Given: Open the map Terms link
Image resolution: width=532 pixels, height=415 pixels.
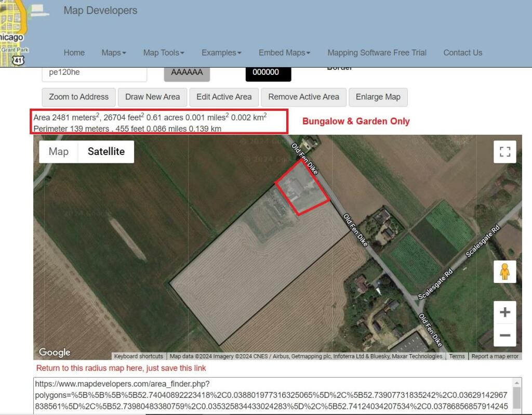Looking at the screenshot, I should (x=457, y=356).
